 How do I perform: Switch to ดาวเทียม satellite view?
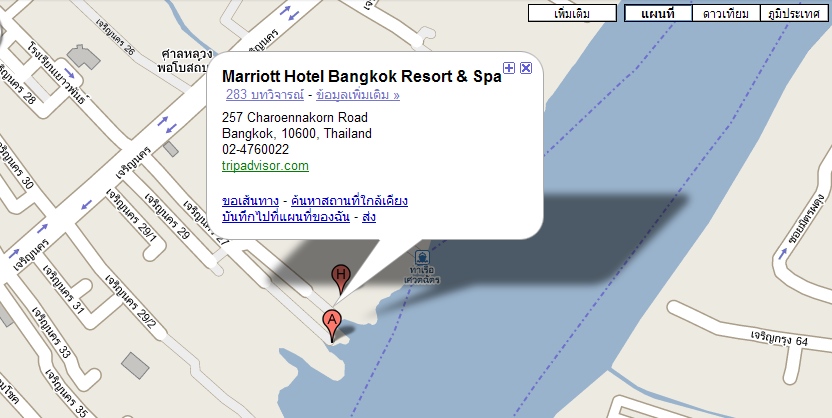coord(726,13)
